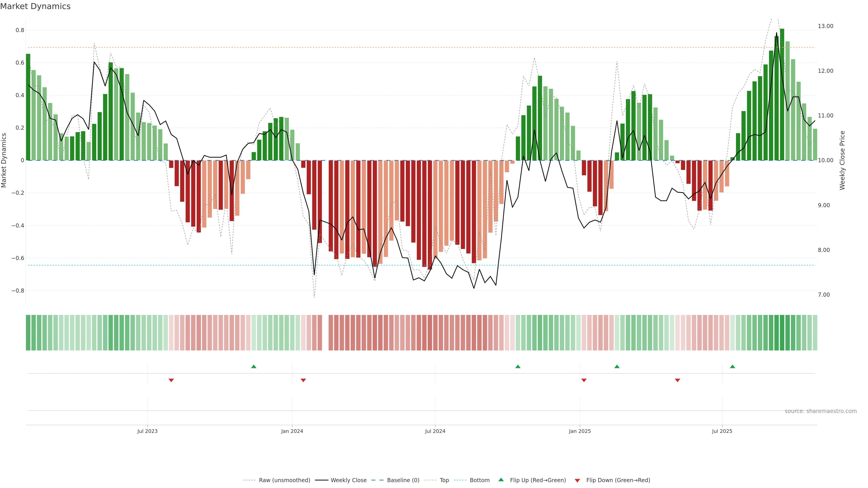Screen dimensions: 868x488
Task: Toggle the Weekly Close legend entry
Action: click(x=348, y=480)
